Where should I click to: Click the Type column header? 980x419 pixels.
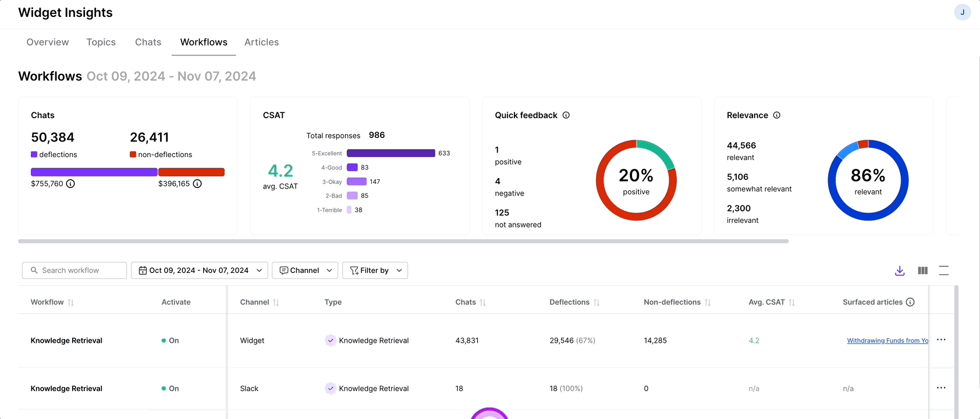pos(333,302)
